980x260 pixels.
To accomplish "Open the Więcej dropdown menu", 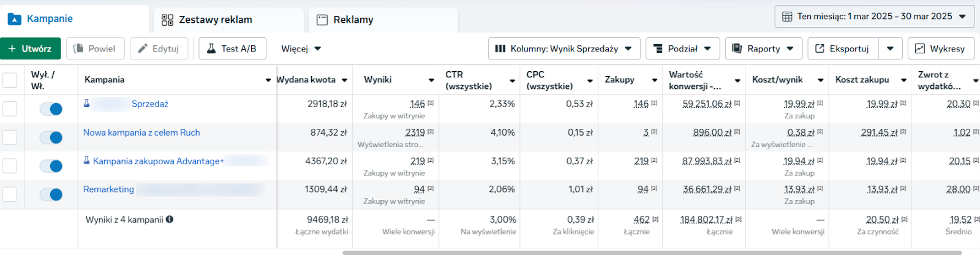I will (301, 48).
